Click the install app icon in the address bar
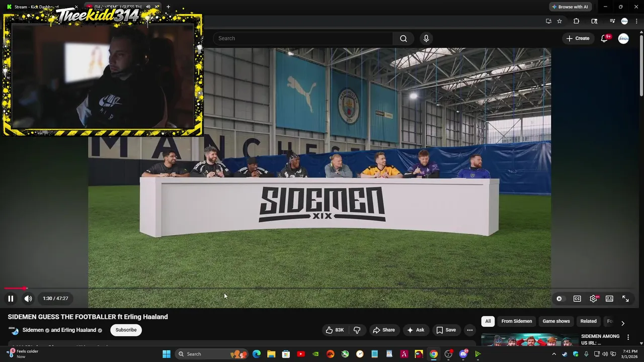Viewport: 644px width, 362px height. pyautogui.click(x=548, y=21)
